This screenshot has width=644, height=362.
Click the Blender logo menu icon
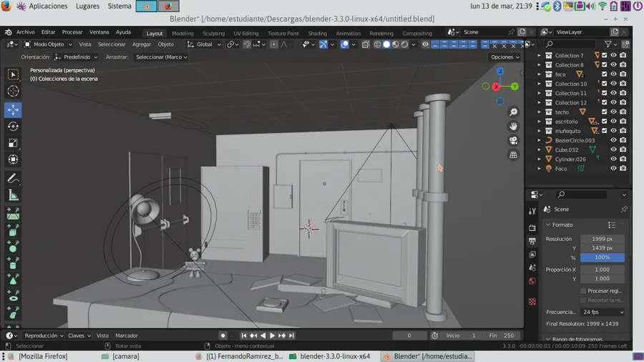[8, 32]
